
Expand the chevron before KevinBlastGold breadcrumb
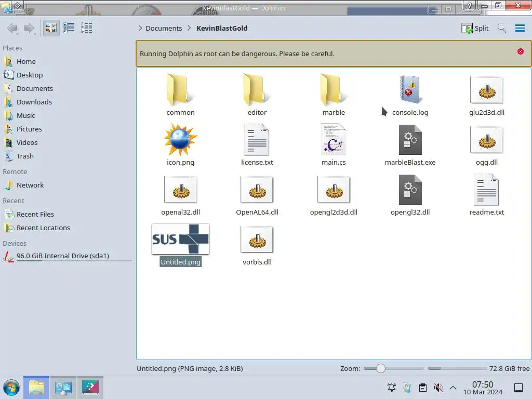point(189,28)
